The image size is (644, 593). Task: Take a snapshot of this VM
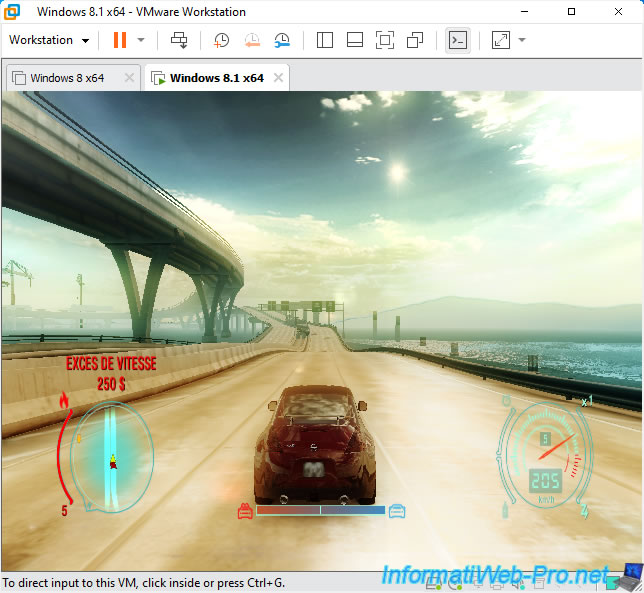click(221, 40)
